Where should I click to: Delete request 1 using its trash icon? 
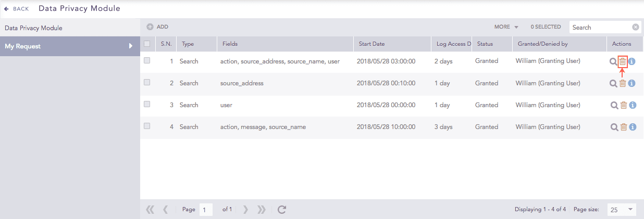pos(623,61)
